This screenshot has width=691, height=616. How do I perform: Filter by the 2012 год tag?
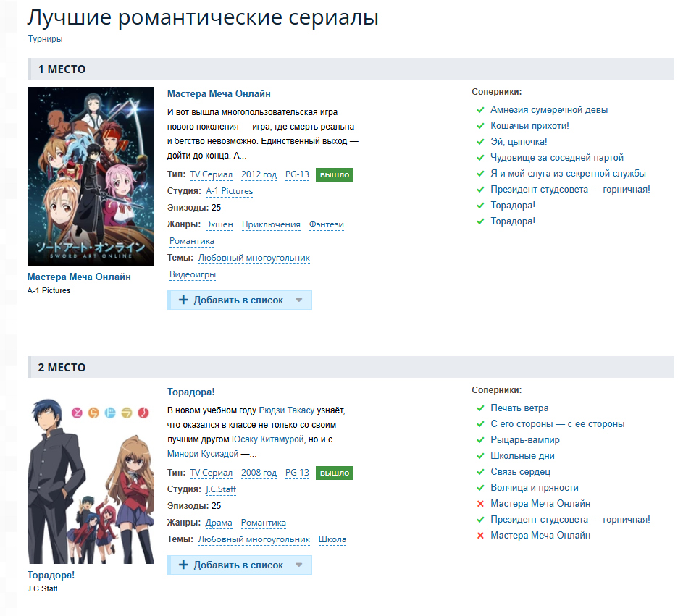[259, 174]
